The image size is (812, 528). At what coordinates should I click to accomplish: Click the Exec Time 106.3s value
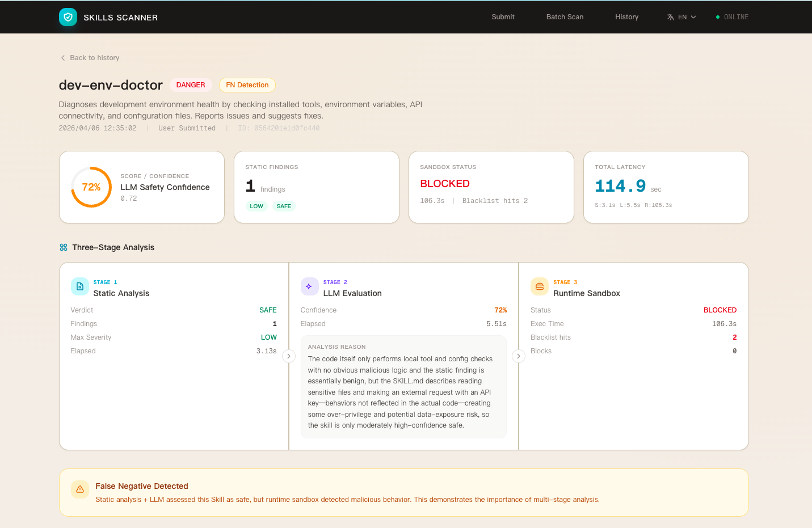point(725,324)
